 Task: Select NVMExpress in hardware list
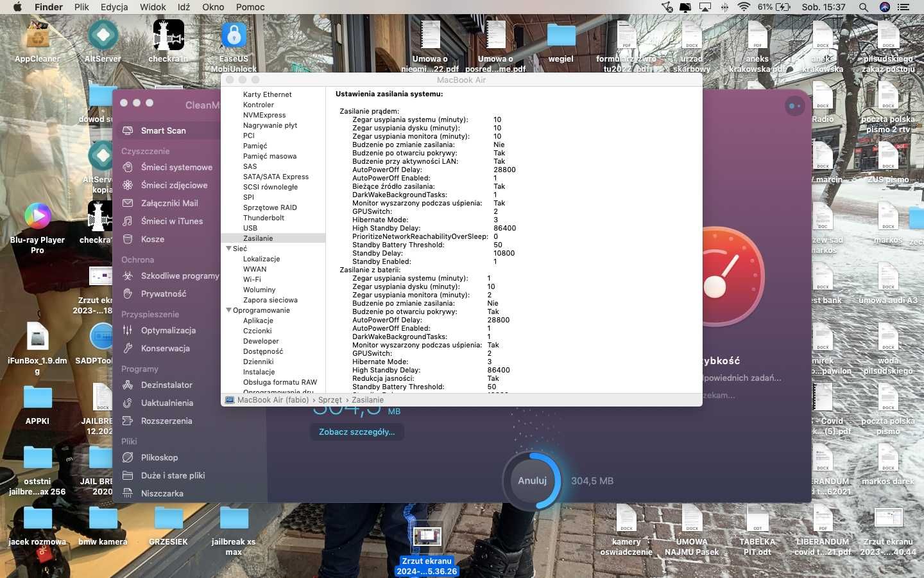click(264, 115)
